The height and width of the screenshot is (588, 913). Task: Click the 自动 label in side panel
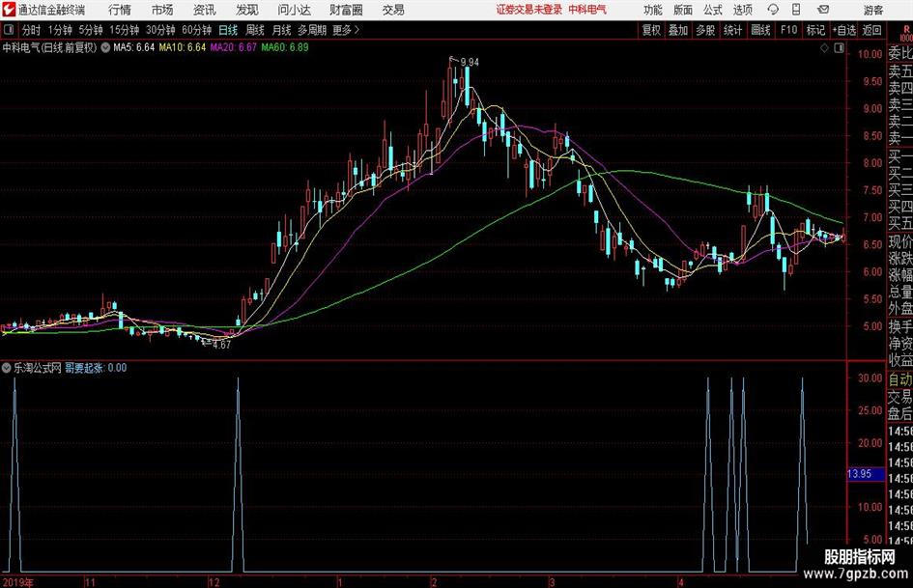click(900, 379)
